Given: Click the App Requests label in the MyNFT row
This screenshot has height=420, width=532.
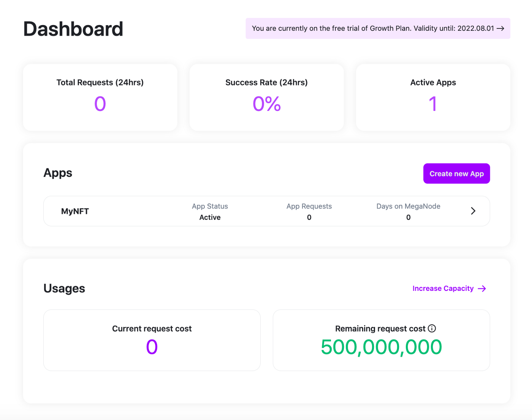Looking at the screenshot, I should 309,206.
